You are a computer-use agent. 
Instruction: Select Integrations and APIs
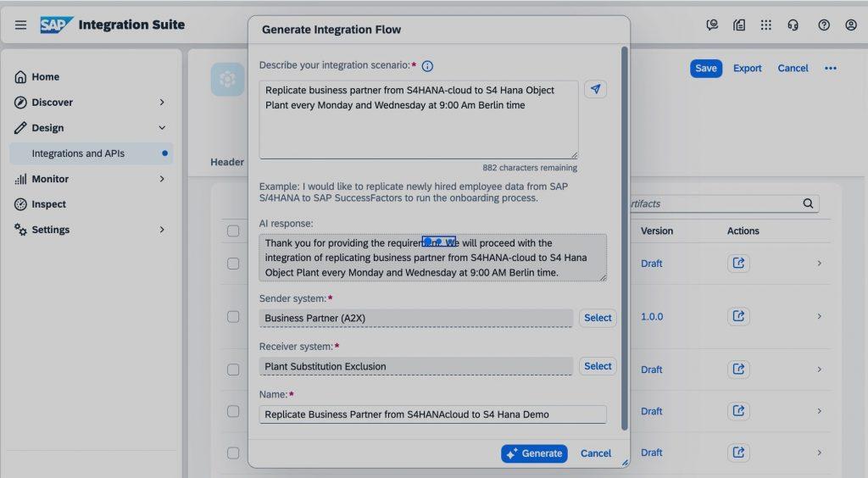(92, 153)
